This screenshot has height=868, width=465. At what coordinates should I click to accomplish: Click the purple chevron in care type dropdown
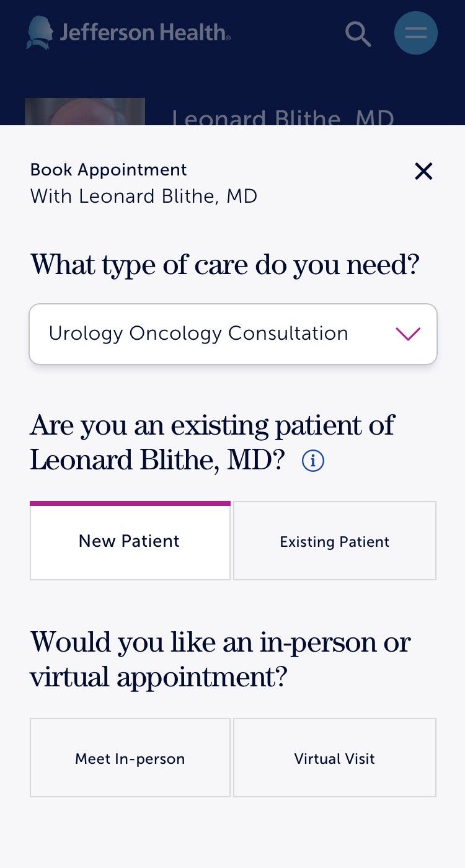[x=408, y=334]
